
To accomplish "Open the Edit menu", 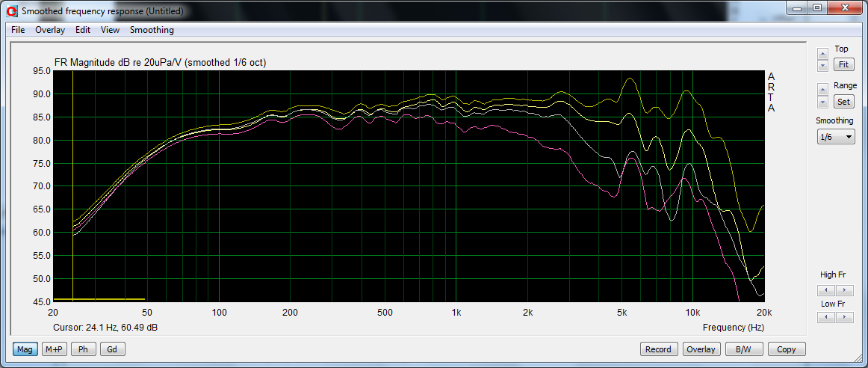I will [83, 30].
